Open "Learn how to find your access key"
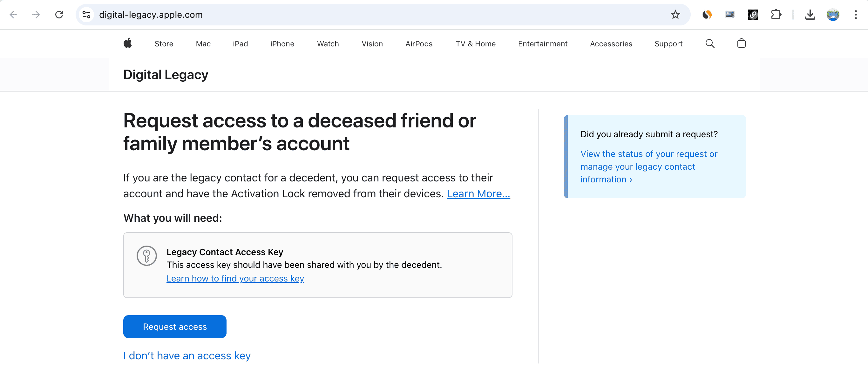The image size is (868, 380). pyautogui.click(x=235, y=278)
